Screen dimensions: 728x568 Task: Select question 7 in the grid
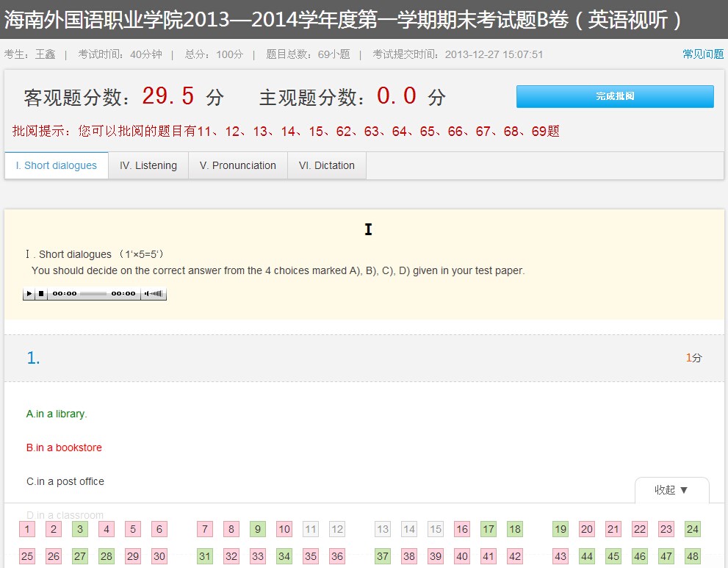pyautogui.click(x=205, y=529)
